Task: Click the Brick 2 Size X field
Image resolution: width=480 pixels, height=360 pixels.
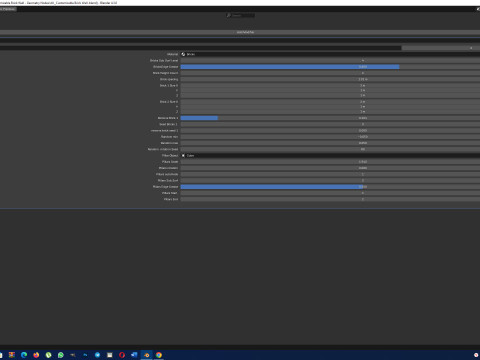Action: tap(330, 101)
